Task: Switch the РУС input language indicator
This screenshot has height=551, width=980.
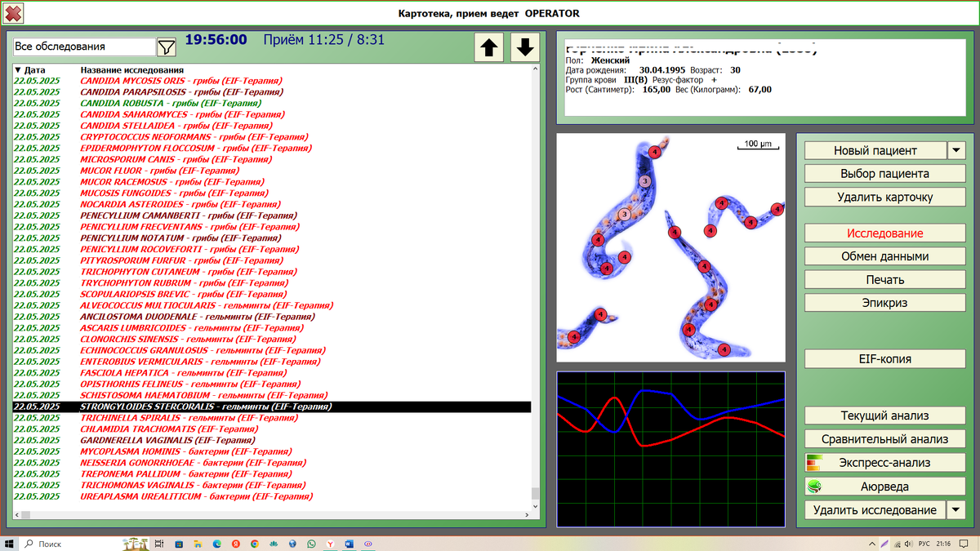Action: [924, 544]
